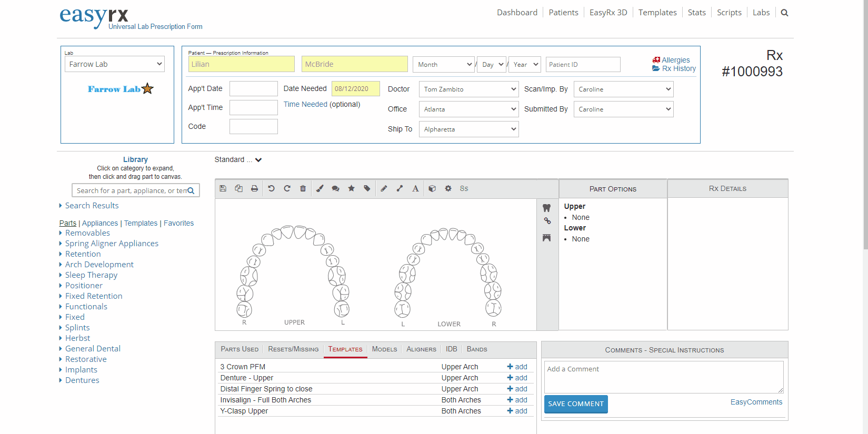Switch to the Parts Used tab
The width and height of the screenshot is (868, 434).
click(x=240, y=349)
